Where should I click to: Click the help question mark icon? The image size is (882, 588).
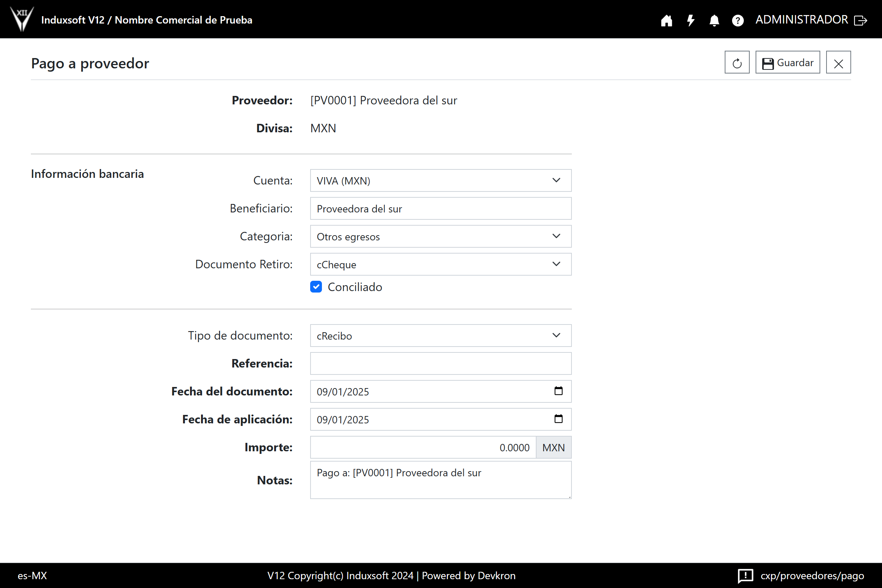point(738,20)
